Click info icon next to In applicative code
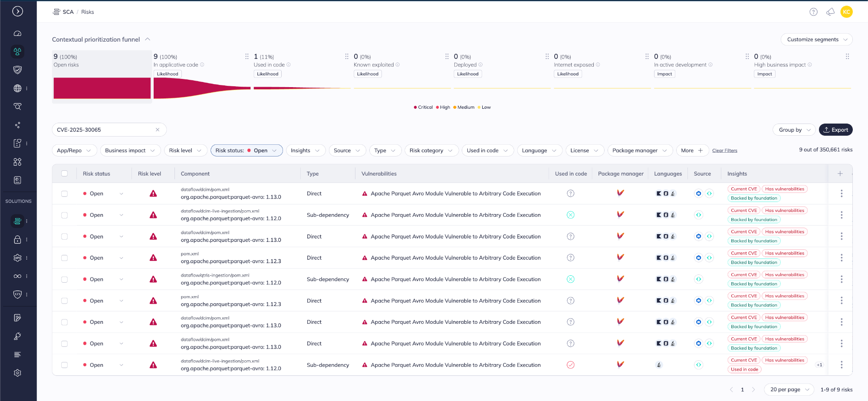 point(202,65)
